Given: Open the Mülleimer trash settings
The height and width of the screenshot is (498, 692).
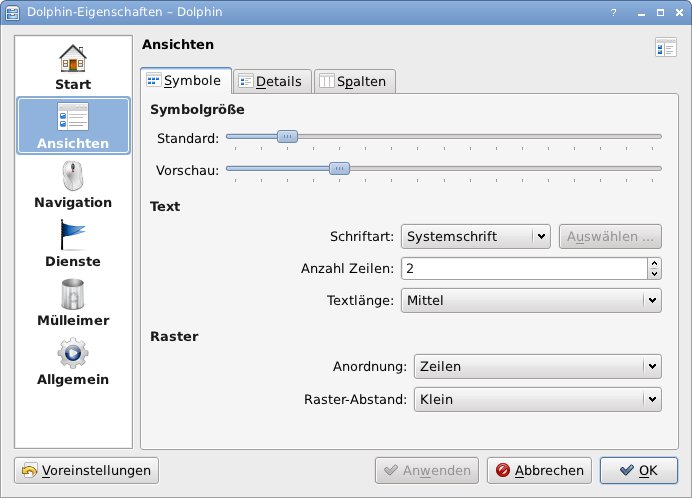Looking at the screenshot, I should pyautogui.click(x=73, y=302).
